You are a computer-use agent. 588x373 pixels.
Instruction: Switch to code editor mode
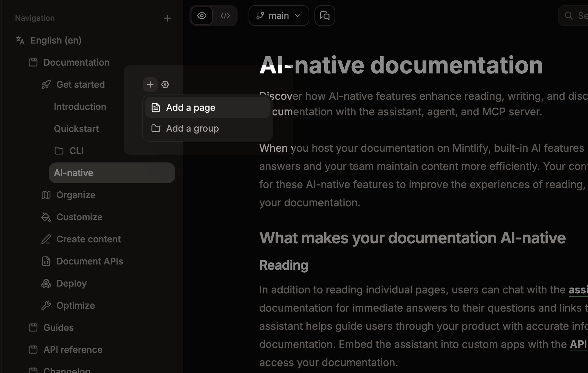[x=225, y=16]
